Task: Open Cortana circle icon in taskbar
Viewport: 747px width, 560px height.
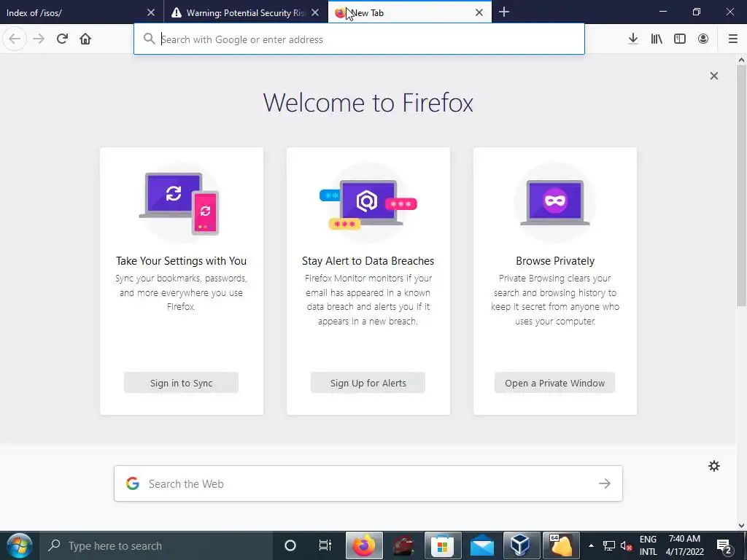Action: tap(290, 545)
